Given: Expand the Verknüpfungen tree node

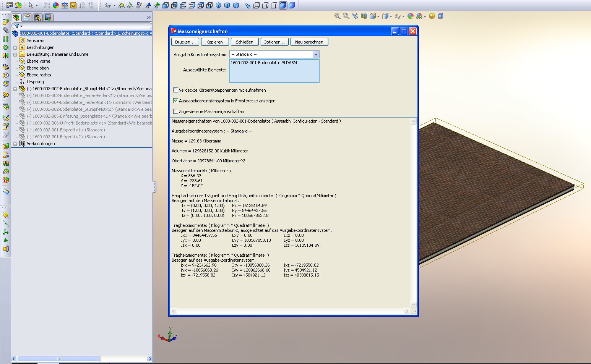Looking at the screenshot, I should coord(15,144).
